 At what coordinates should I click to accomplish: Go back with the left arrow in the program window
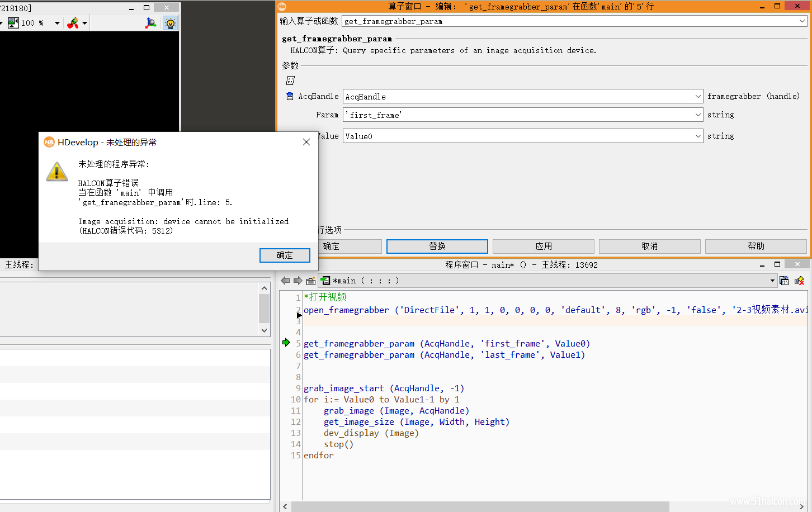pos(286,281)
